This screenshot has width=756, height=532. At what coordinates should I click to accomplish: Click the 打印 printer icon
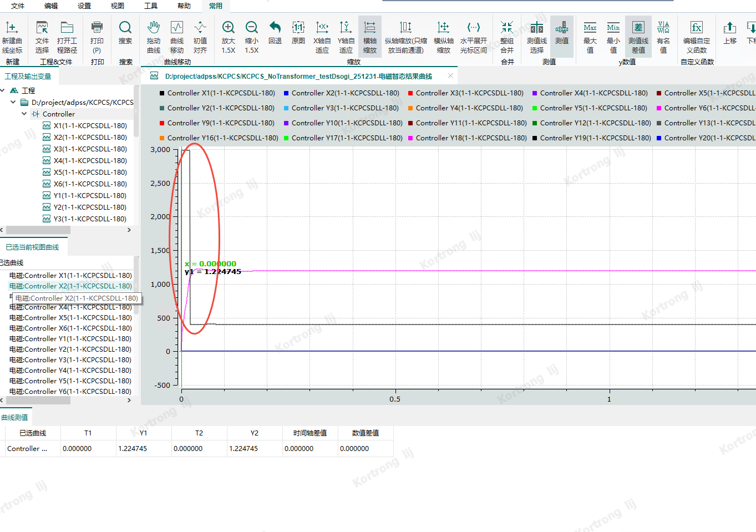coord(97,28)
